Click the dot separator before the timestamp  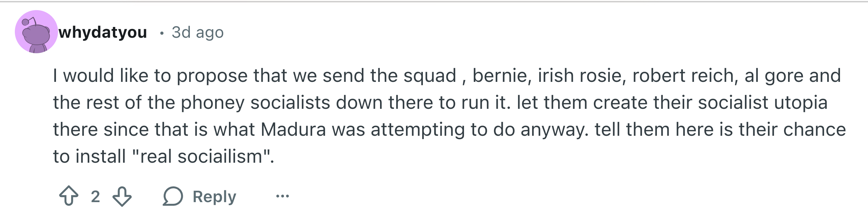(x=162, y=33)
